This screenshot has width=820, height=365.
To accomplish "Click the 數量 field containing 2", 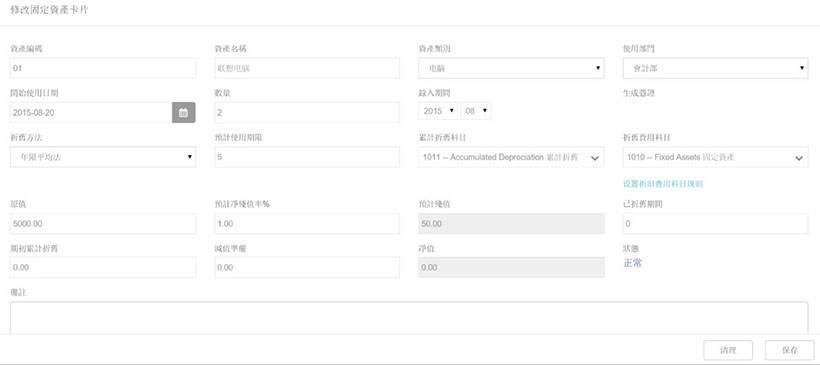I will tap(307, 112).
